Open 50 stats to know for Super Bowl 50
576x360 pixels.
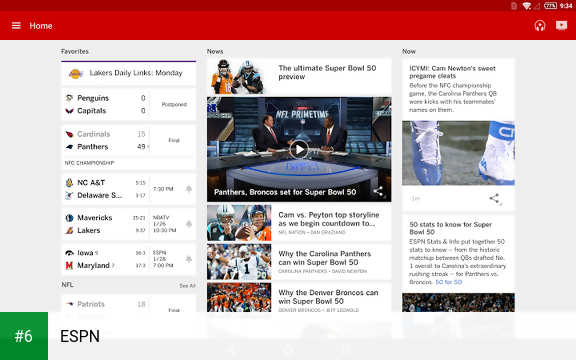click(x=451, y=228)
